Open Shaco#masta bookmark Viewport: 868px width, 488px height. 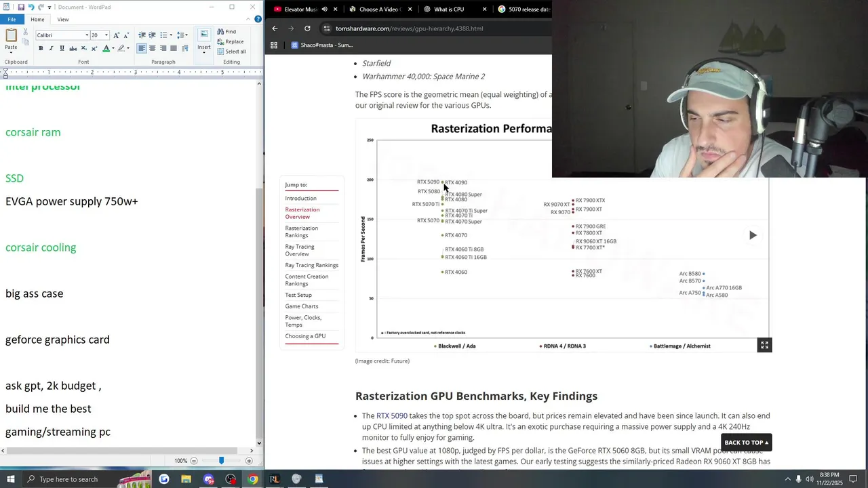click(x=322, y=45)
